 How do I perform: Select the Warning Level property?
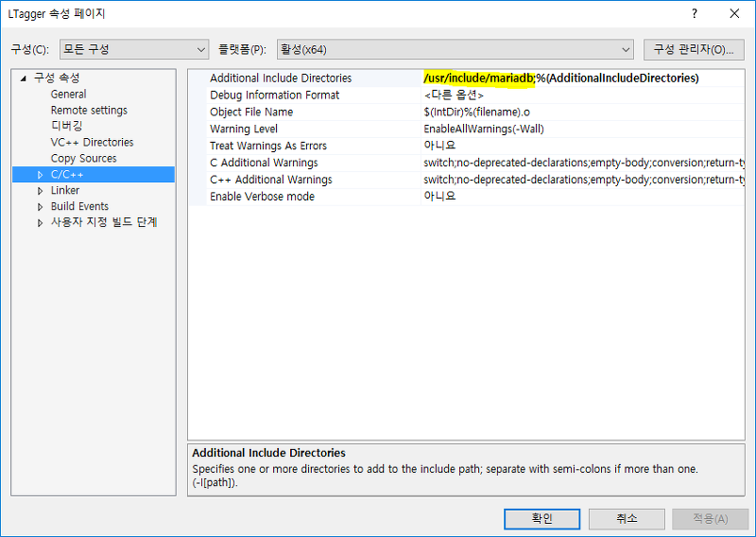[x=244, y=129]
